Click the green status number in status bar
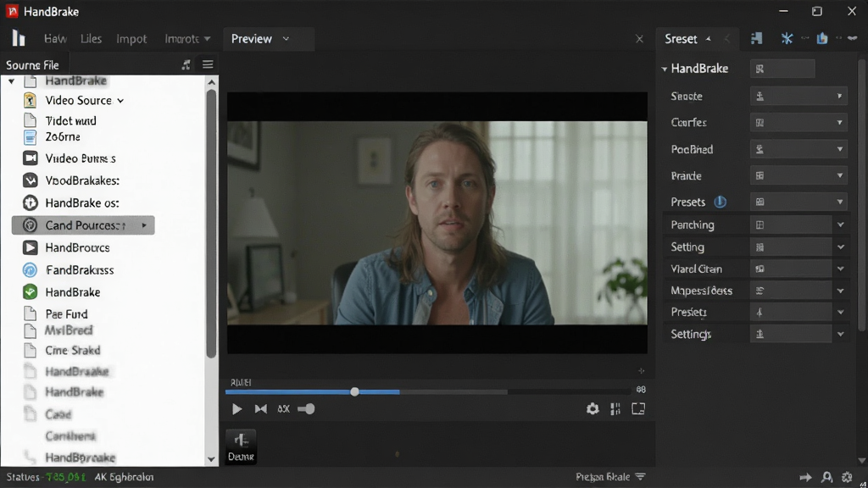Screen dimensions: 868x488 point(65,477)
